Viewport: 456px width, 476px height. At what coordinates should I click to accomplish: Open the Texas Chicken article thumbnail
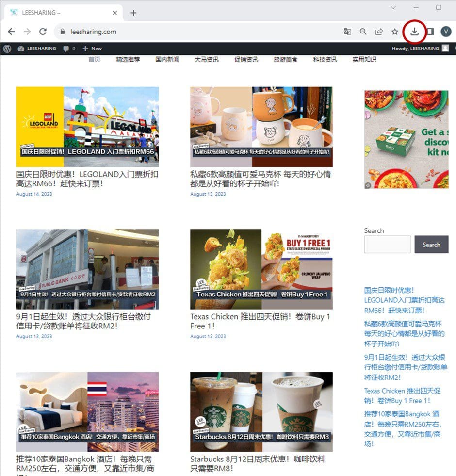tap(261, 269)
